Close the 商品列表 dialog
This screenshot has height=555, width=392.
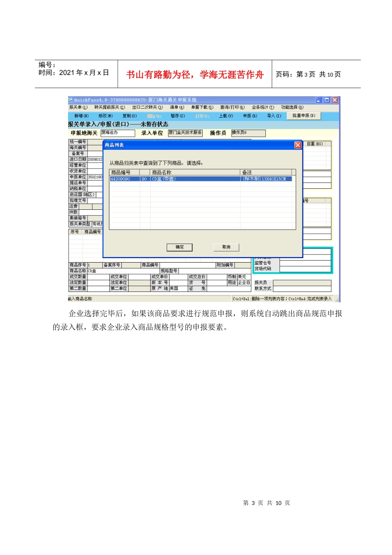point(298,145)
